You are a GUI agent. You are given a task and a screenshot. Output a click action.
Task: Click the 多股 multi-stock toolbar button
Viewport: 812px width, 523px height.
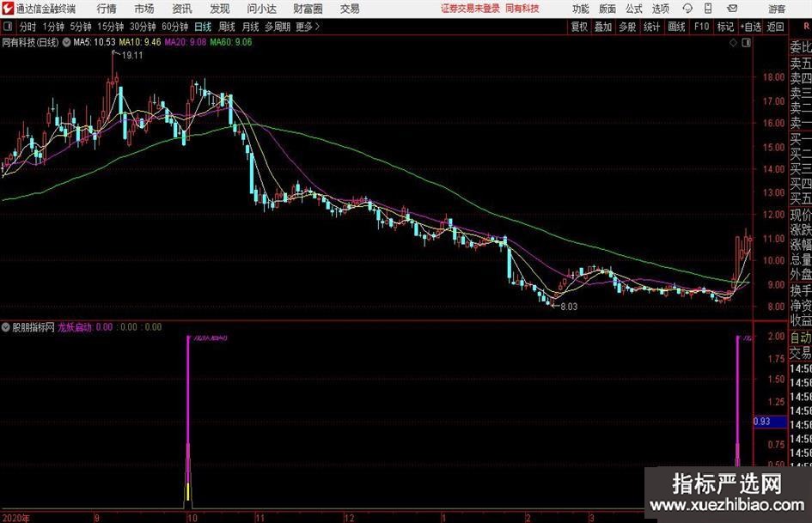627,27
